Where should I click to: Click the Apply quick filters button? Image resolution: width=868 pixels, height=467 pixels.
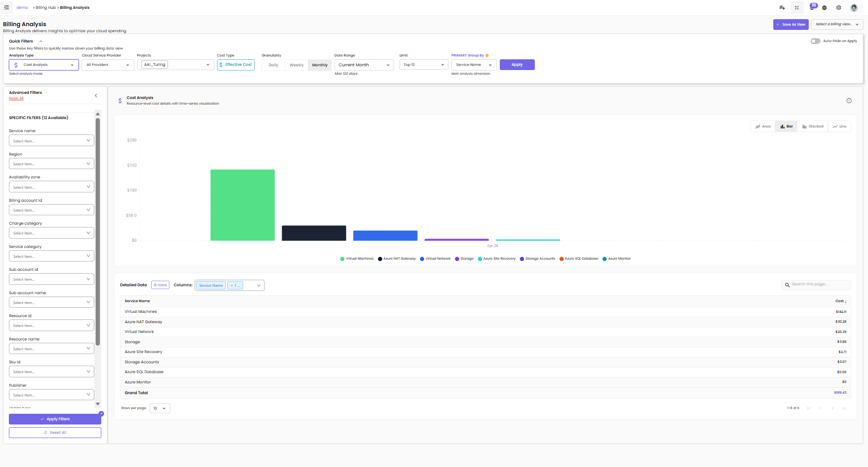pyautogui.click(x=517, y=65)
